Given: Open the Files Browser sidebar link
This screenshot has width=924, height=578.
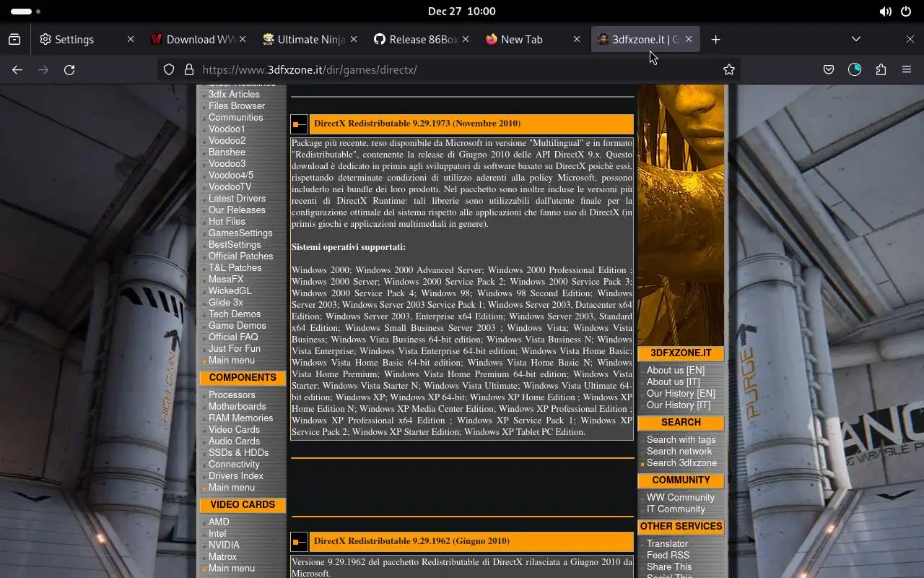Looking at the screenshot, I should click(x=237, y=106).
